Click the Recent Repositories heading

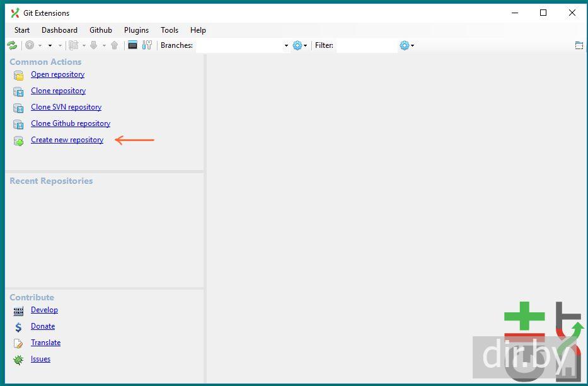(51, 181)
